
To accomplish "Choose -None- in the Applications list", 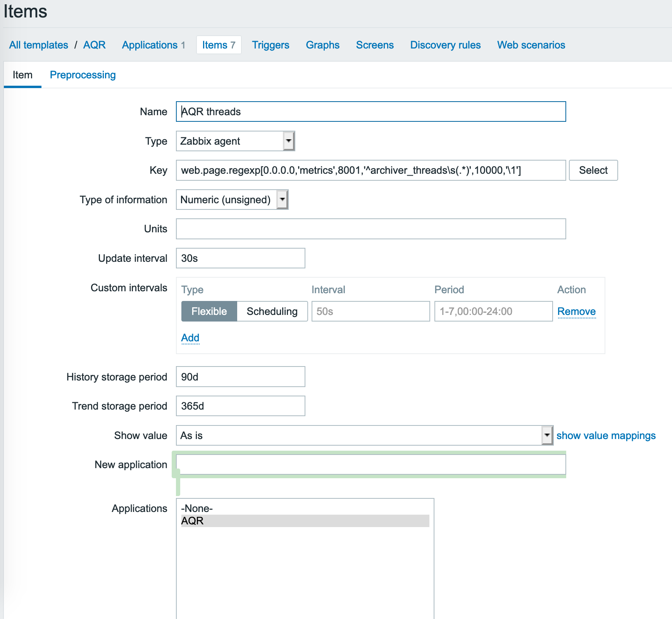I will coord(305,508).
